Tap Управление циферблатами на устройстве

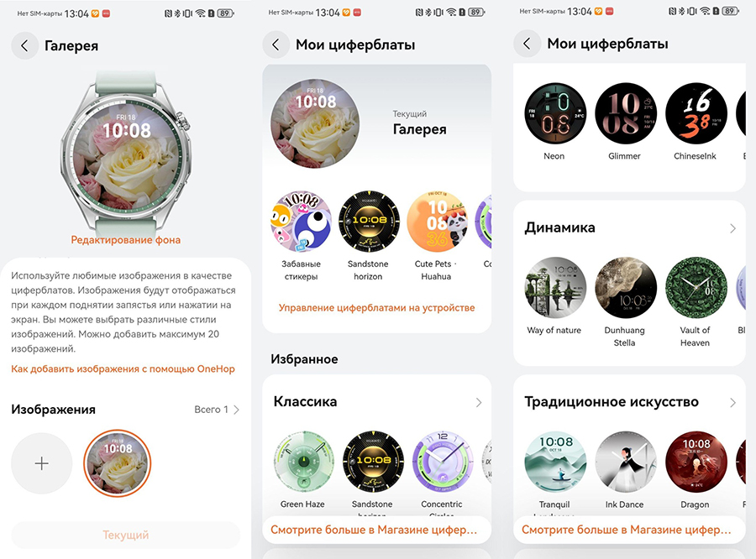[376, 307]
